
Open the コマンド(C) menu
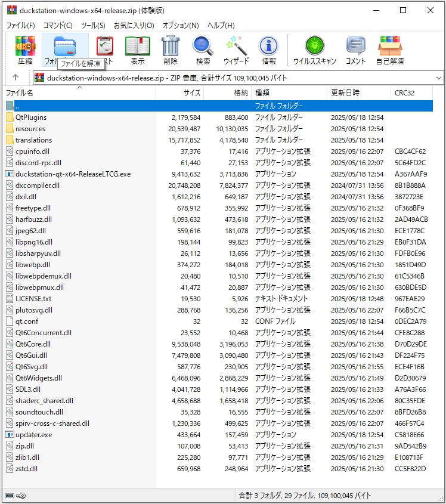(58, 26)
